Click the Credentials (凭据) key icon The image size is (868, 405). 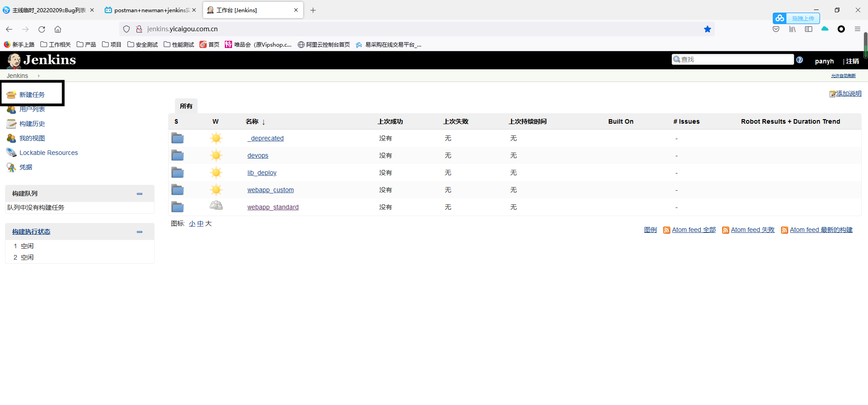coord(11,167)
